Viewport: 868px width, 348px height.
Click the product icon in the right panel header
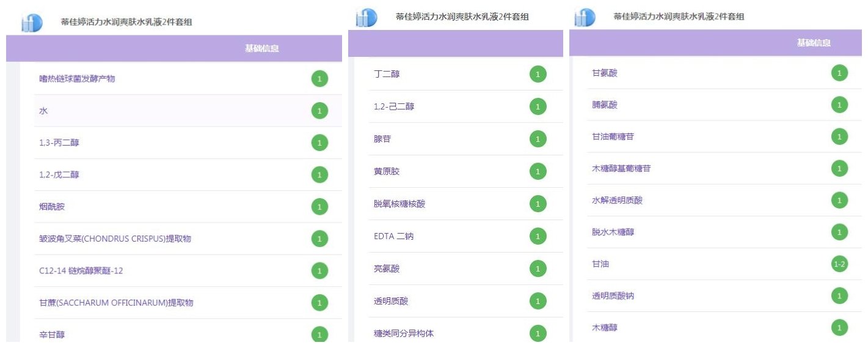click(585, 18)
